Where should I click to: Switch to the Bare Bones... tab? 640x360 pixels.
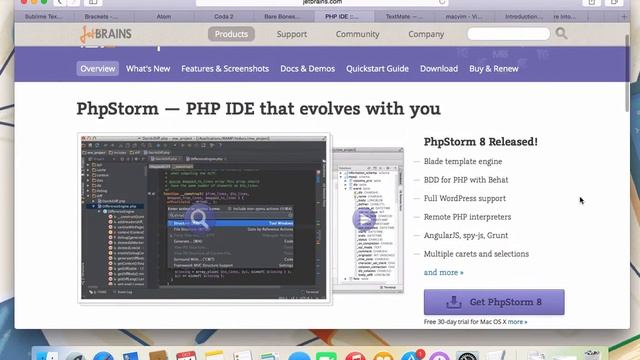pyautogui.click(x=282, y=17)
